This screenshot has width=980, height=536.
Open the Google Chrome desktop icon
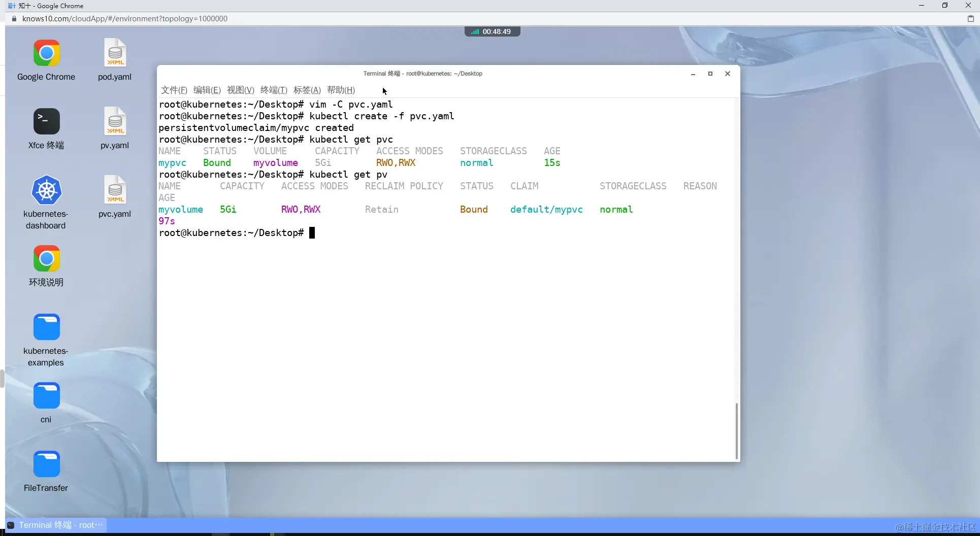point(46,53)
